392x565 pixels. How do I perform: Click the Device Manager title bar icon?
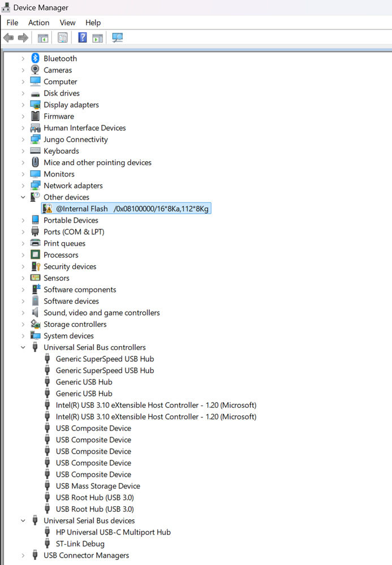click(x=6, y=7)
